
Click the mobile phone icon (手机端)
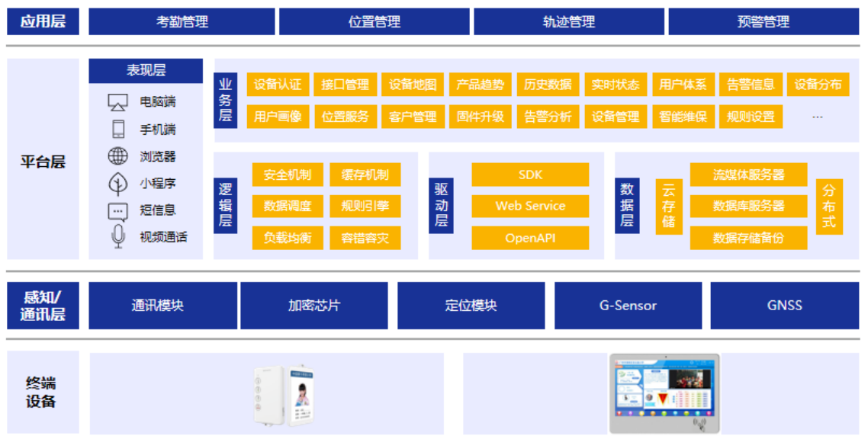point(117,129)
